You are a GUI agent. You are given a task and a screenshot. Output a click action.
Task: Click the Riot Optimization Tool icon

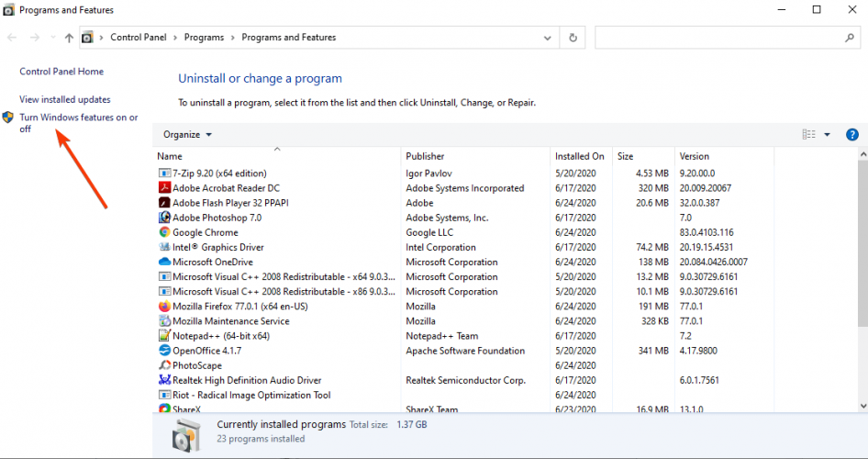pos(164,395)
